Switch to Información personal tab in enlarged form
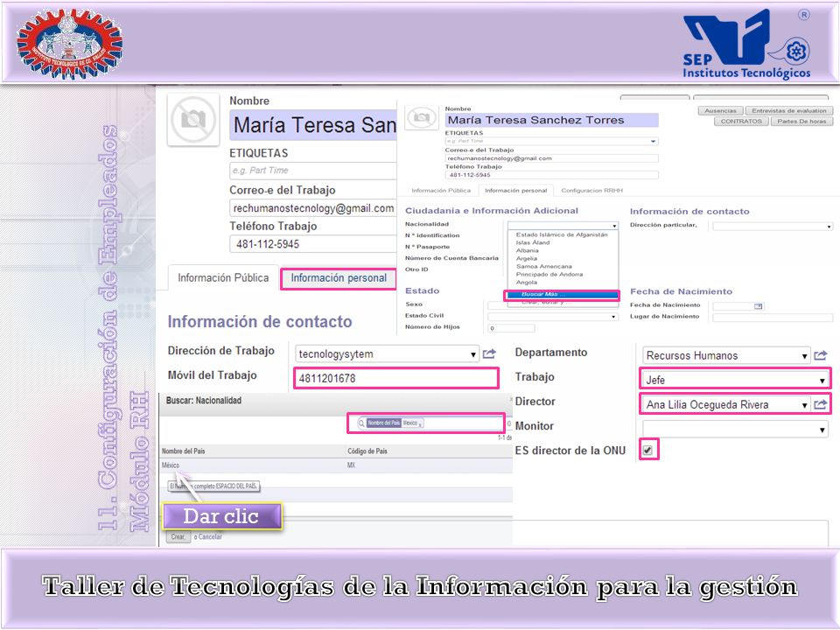Screen dimensions: 840x630 339,278
